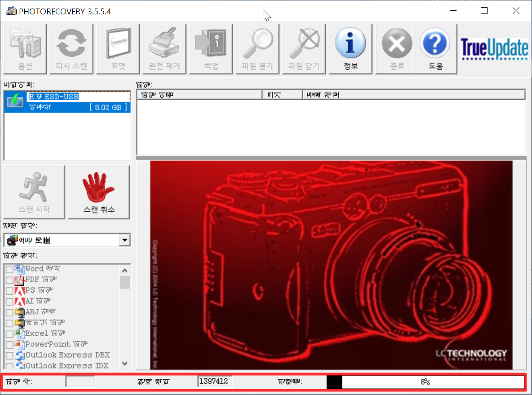This screenshot has width=532, height=395.
Task: Click the empty file count field
Action: pyautogui.click(x=80, y=382)
